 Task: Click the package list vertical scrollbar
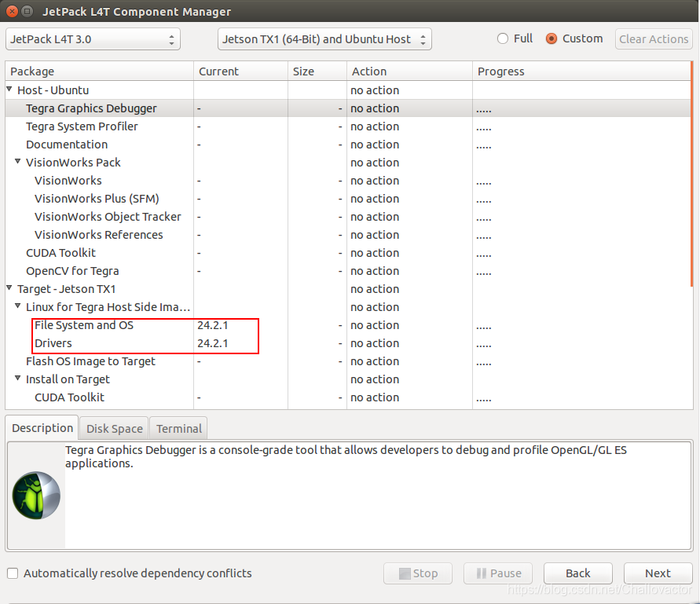point(691,174)
